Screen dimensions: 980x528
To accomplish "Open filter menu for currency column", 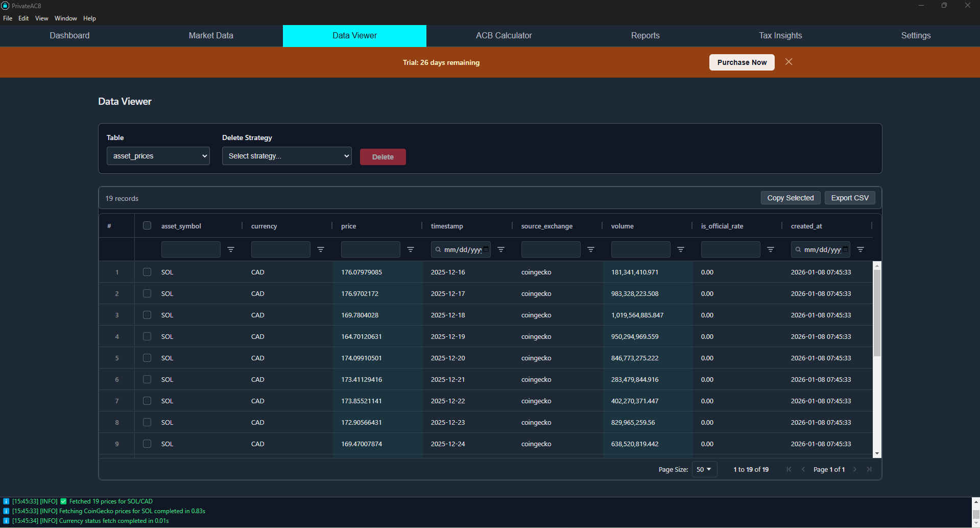I will (x=321, y=249).
